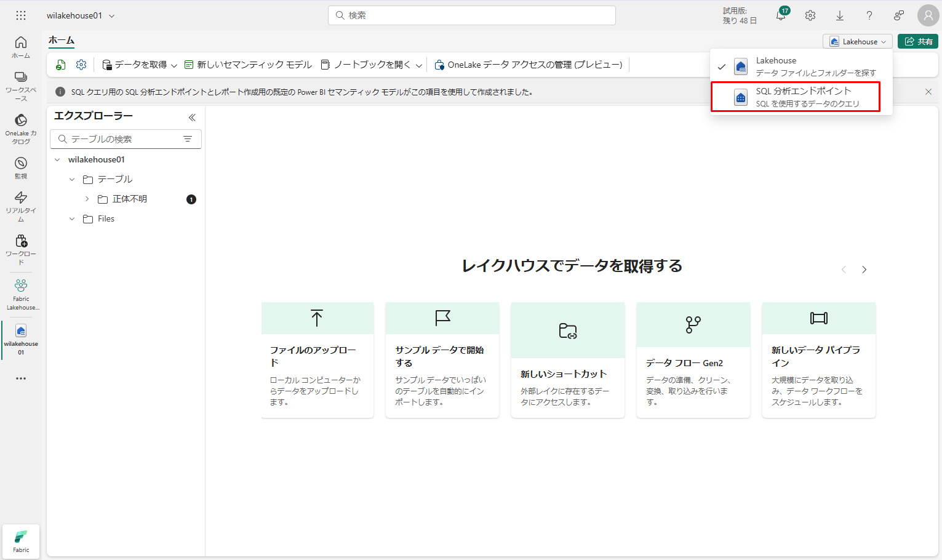Open the app launcher waffle icon
942x560 pixels.
(21, 15)
